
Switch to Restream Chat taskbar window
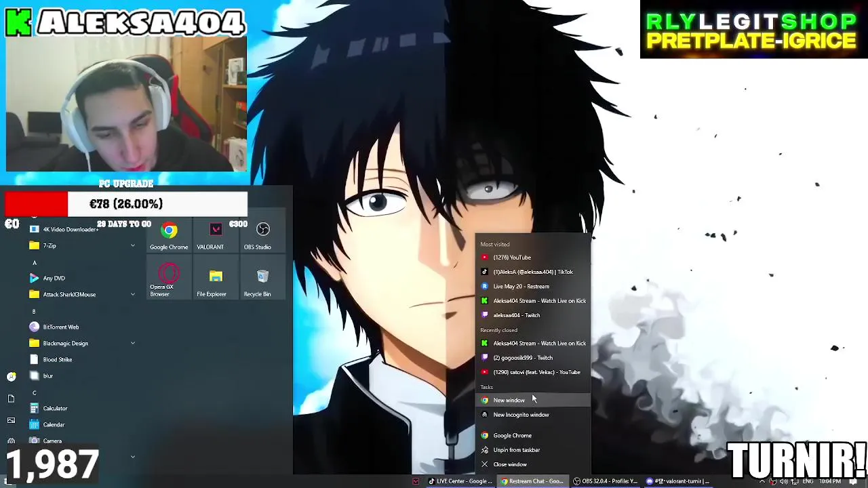point(532,481)
